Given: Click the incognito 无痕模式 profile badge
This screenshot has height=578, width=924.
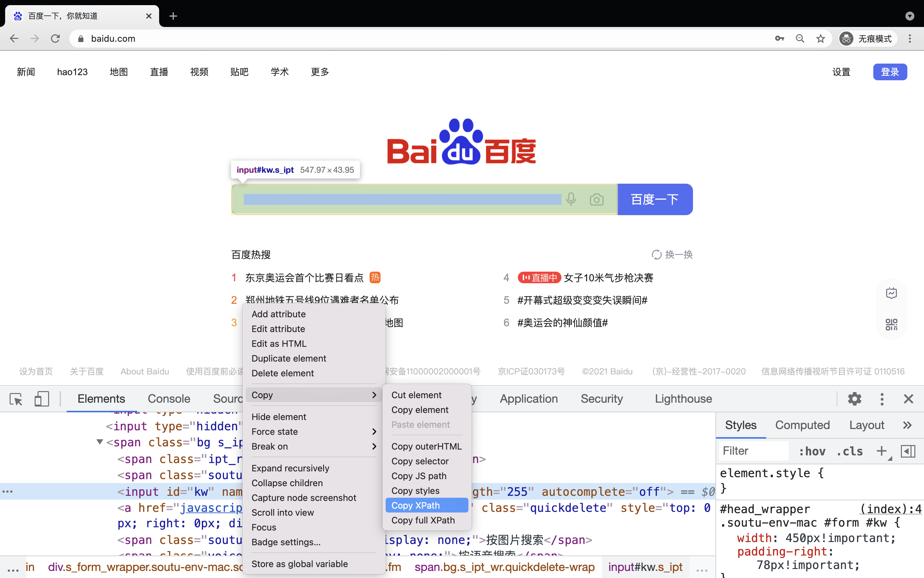Looking at the screenshot, I should [868, 39].
